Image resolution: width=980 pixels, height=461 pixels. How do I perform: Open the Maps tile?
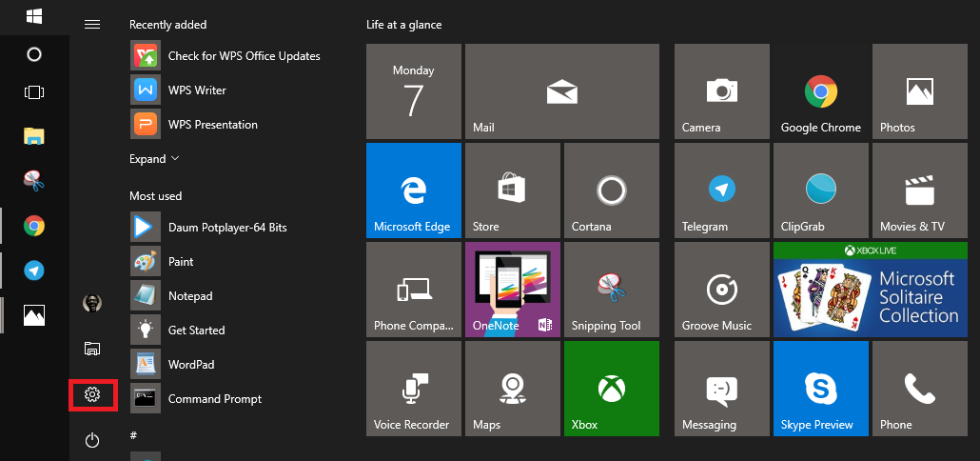(513, 389)
